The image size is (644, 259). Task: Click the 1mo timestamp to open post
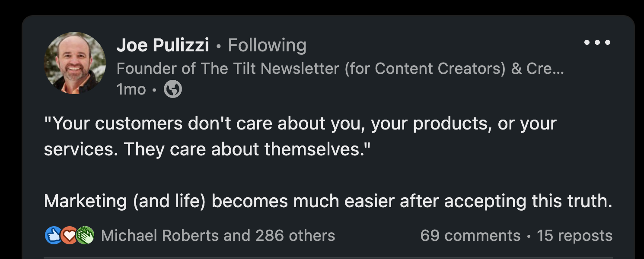pos(131,89)
